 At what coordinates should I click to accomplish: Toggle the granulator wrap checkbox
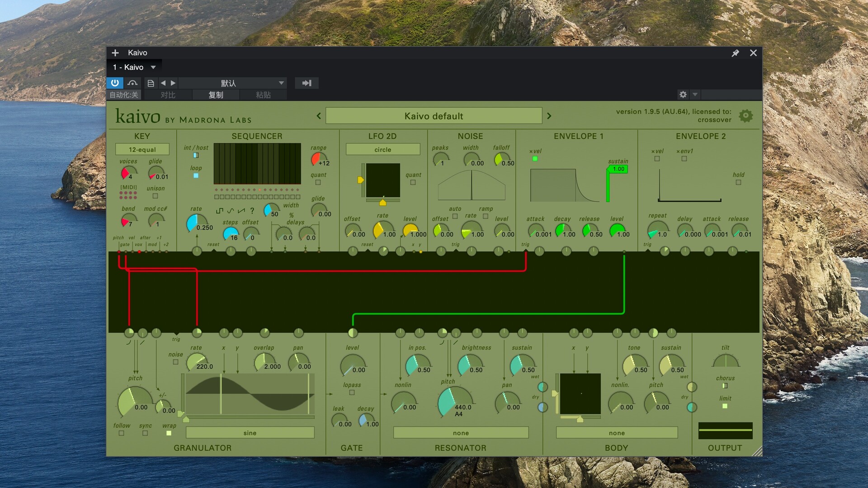click(169, 433)
